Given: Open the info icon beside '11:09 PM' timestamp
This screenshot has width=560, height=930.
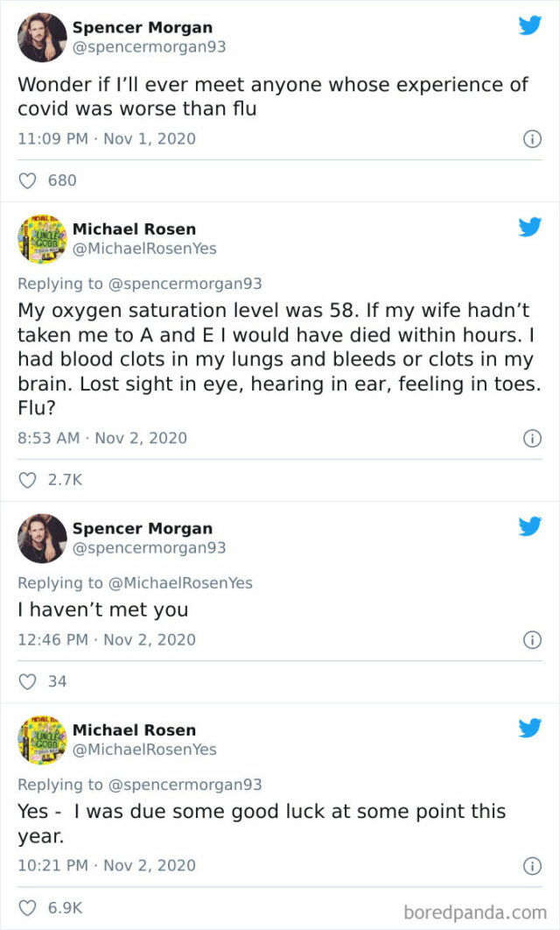Looking at the screenshot, I should (533, 138).
